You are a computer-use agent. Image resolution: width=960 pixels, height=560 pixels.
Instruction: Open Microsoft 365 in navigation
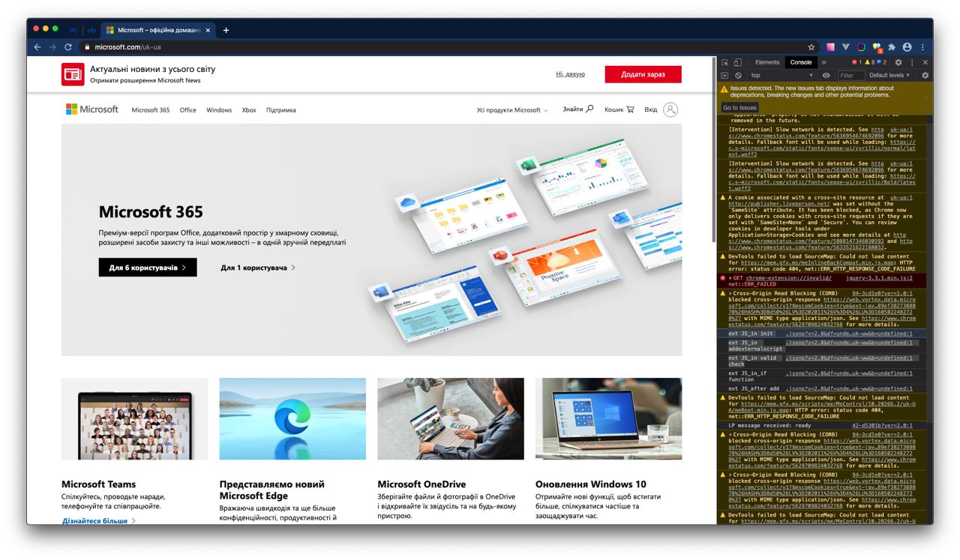151,110
